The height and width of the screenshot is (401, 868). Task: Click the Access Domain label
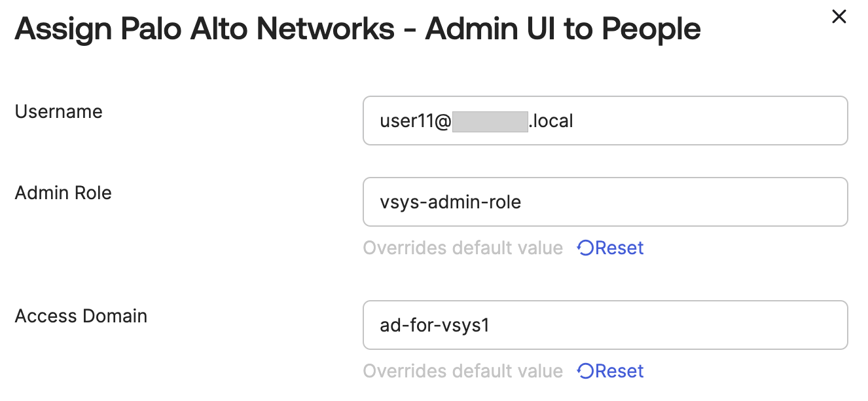81,316
